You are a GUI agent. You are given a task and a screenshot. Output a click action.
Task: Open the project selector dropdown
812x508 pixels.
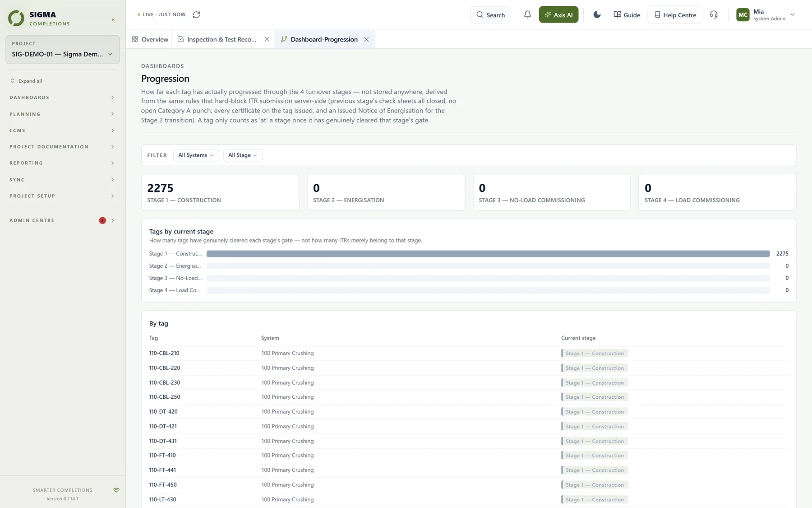pyautogui.click(x=63, y=50)
